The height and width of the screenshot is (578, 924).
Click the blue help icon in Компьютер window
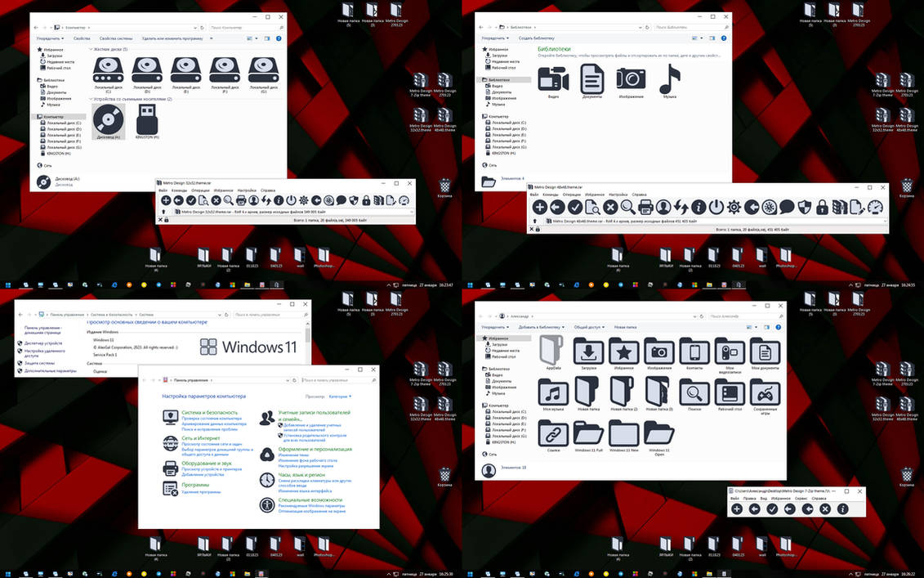click(279, 38)
